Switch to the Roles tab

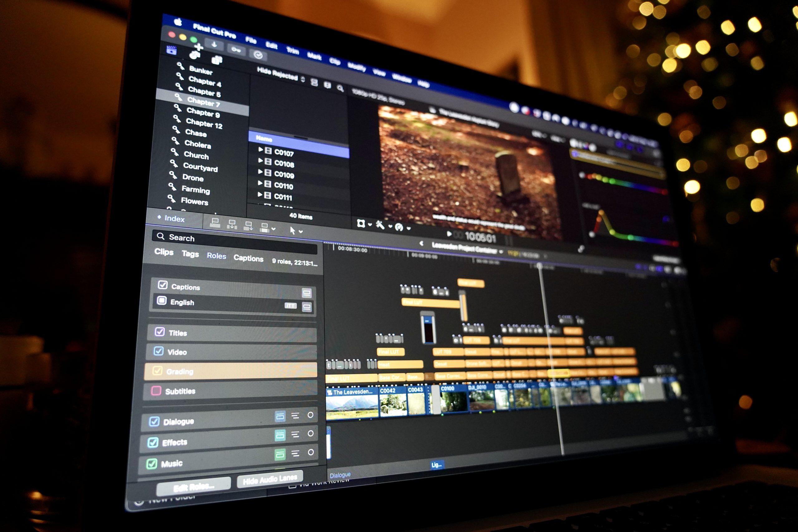pyautogui.click(x=216, y=256)
